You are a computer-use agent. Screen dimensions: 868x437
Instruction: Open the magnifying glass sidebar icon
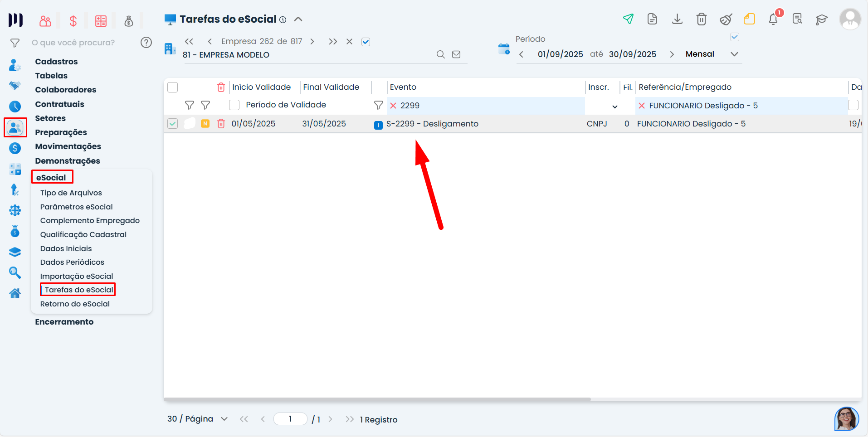coord(15,272)
